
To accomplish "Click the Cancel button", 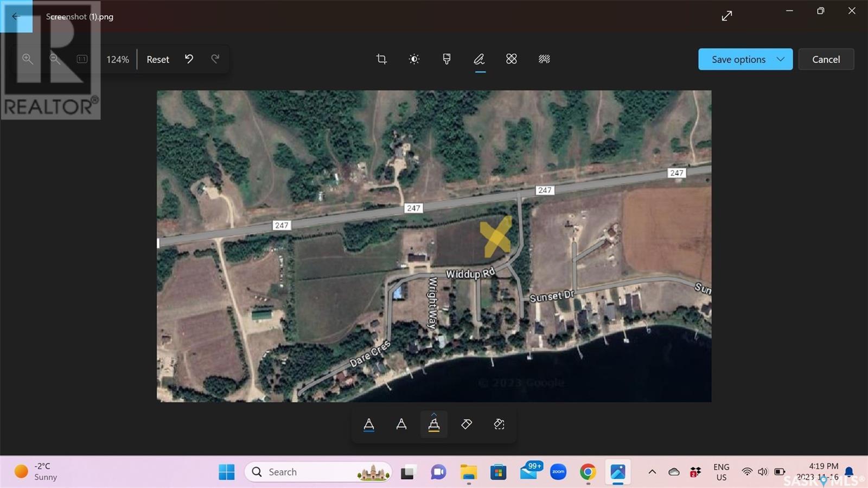I will (x=826, y=59).
